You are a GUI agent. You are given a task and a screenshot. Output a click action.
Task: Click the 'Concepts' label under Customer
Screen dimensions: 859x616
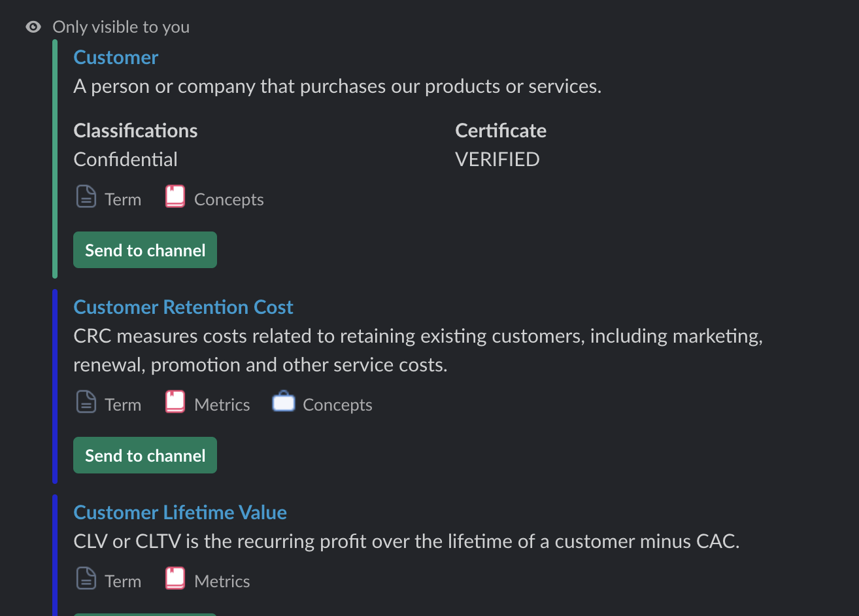(229, 199)
